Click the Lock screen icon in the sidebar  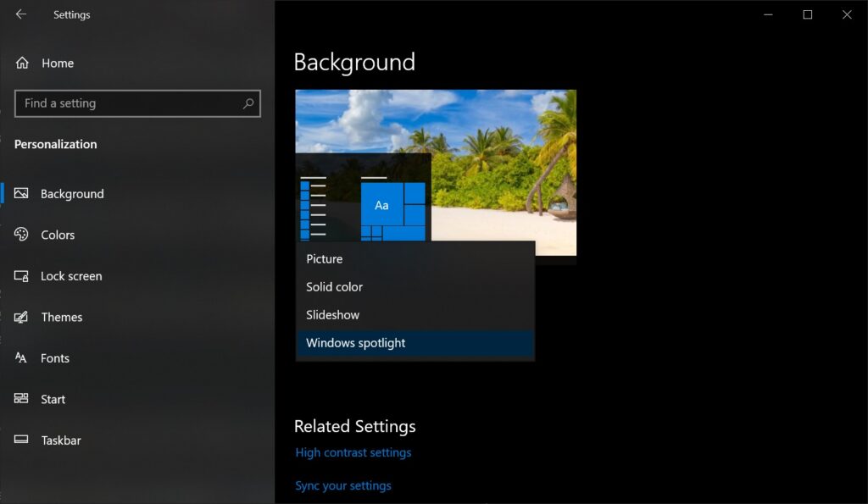21,276
